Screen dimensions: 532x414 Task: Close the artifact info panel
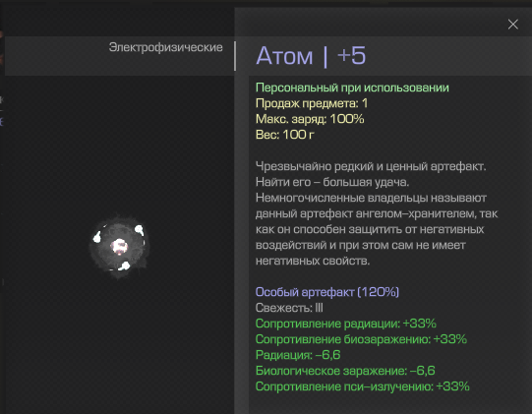point(512,25)
